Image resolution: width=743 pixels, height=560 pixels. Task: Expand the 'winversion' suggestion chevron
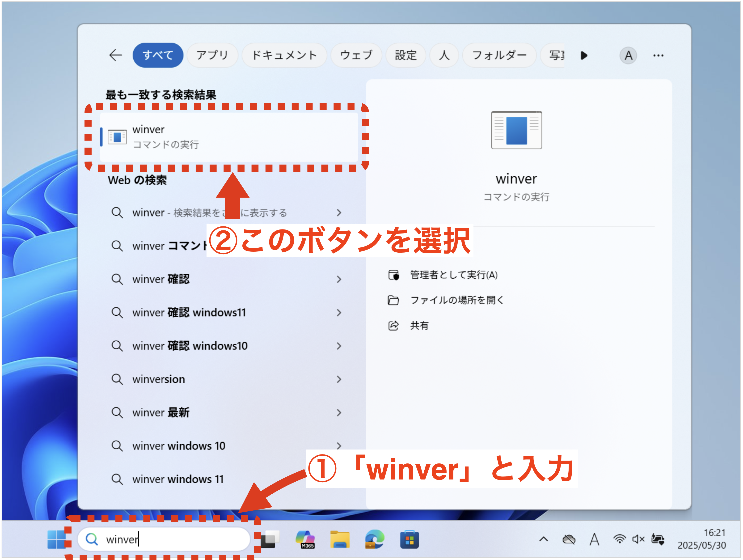pyautogui.click(x=339, y=379)
